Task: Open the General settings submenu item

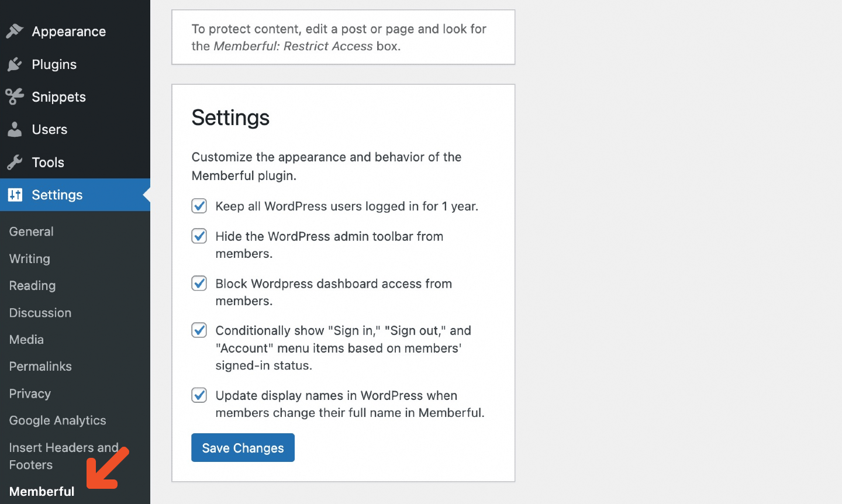Action: (x=32, y=232)
